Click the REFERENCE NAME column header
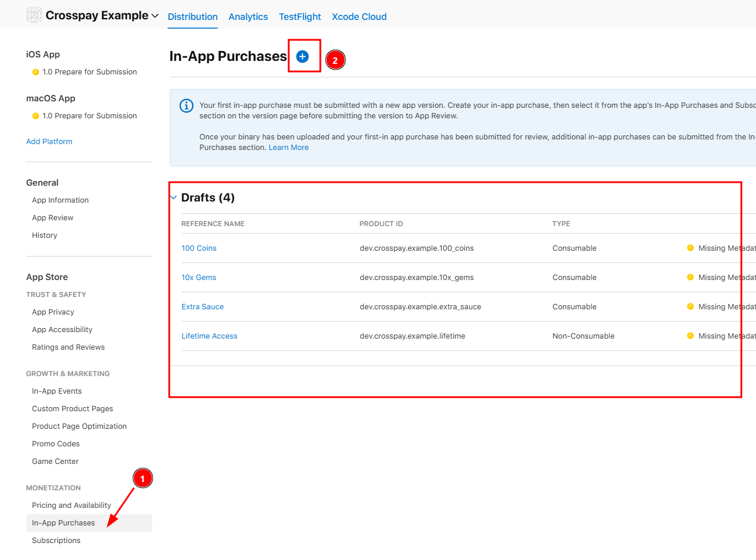 (x=213, y=224)
